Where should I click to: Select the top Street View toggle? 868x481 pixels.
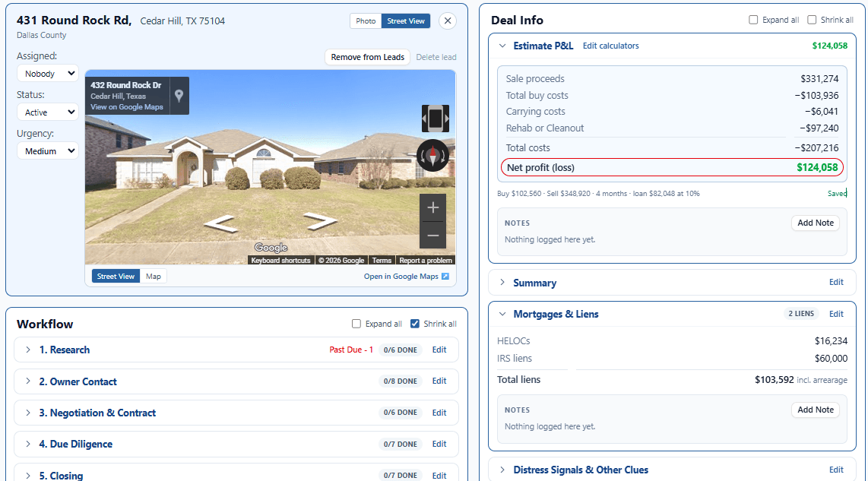pyautogui.click(x=406, y=21)
